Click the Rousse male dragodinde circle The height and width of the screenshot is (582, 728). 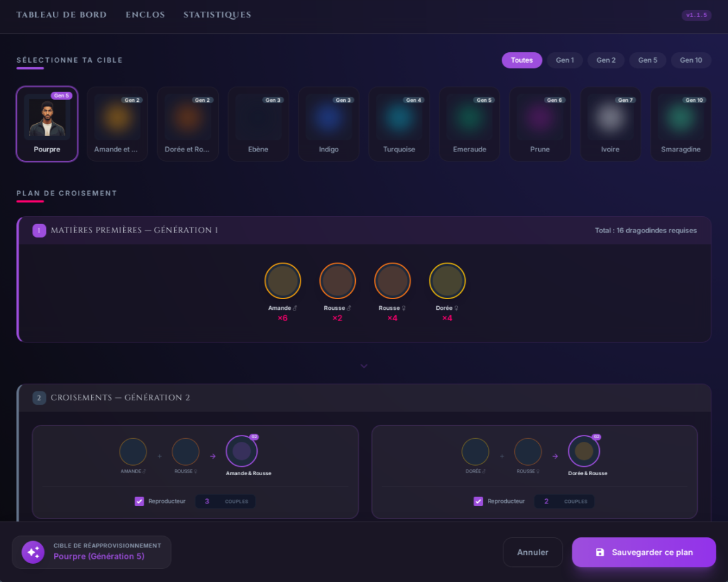pyautogui.click(x=338, y=281)
